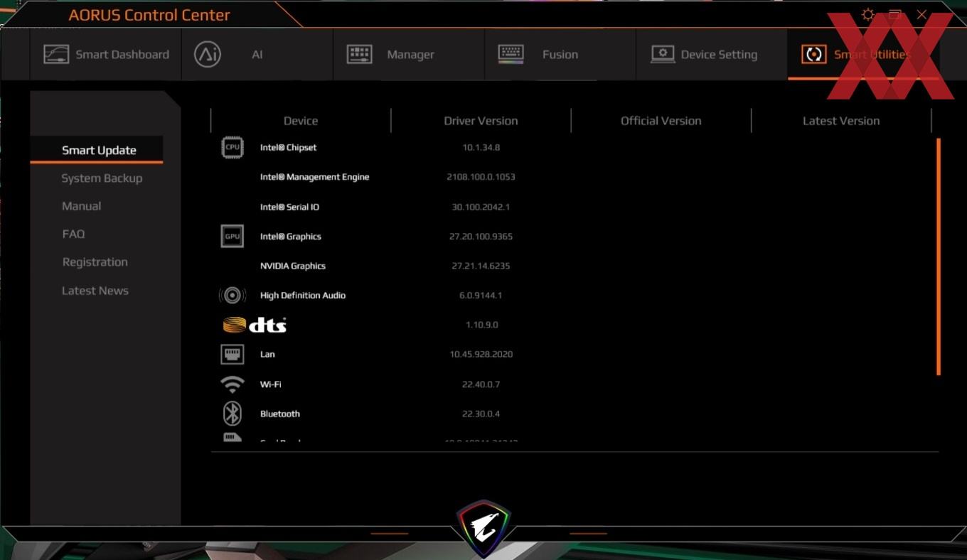Viewport: 967px width, 560px height.
Task: Select the Bluetooth device label
Action: click(x=279, y=414)
